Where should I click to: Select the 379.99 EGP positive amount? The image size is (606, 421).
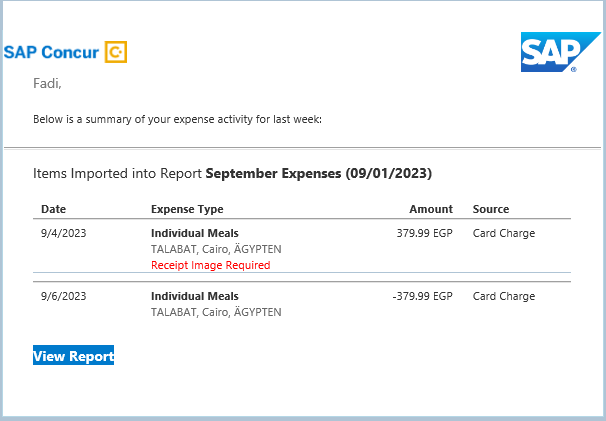tap(424, 233)
